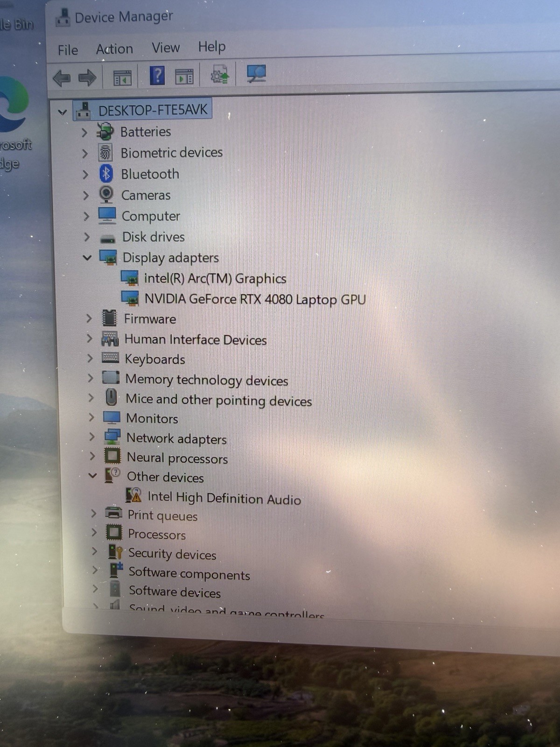Image resolution: width=560 pixels, height=747 pixels.
Task: Click the Update device driver icon
Action: pyautogui.click(x=220, y=74)
